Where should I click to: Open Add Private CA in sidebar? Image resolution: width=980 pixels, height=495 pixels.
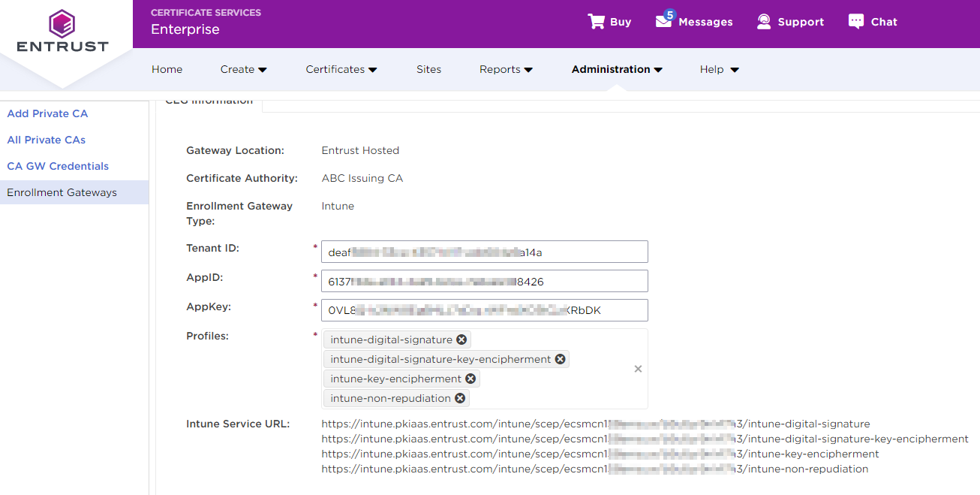tap(47, 113)
